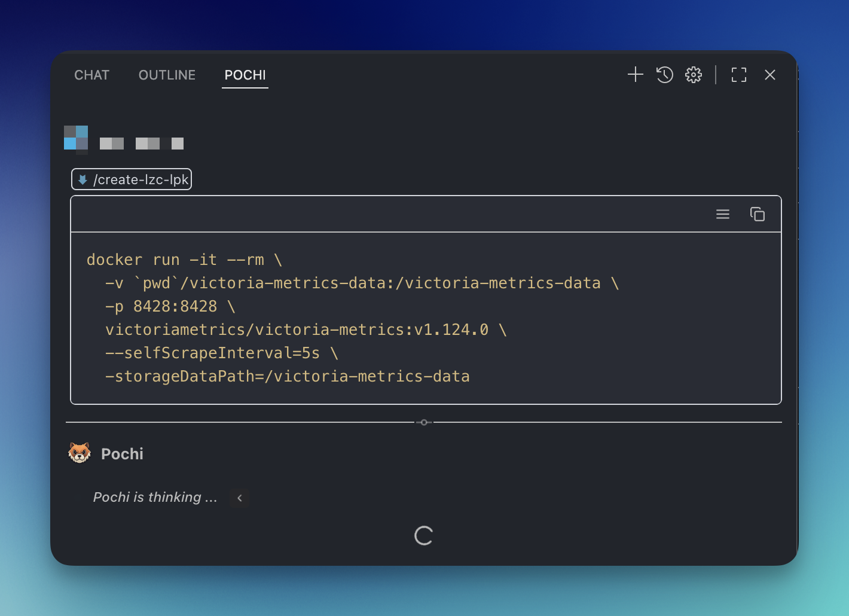Switch to the CHAT tab
Screen dimensions: 849x616
click(91, 75)
